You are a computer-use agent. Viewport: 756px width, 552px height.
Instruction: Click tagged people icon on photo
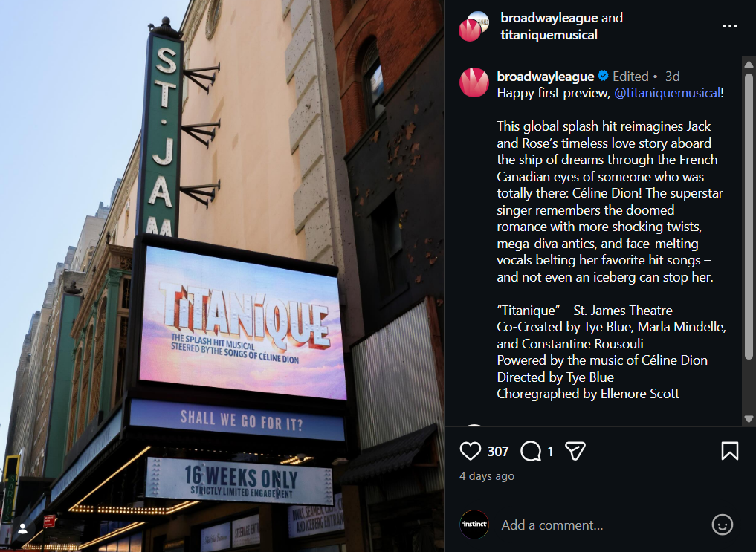click(22, 529)
